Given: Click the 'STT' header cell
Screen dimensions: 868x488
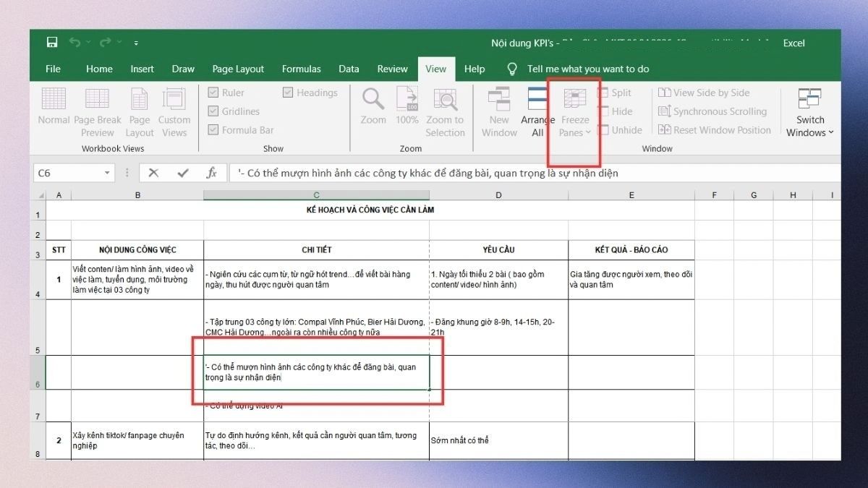Looking at the screenshot, I should click(x=58, y=250).
